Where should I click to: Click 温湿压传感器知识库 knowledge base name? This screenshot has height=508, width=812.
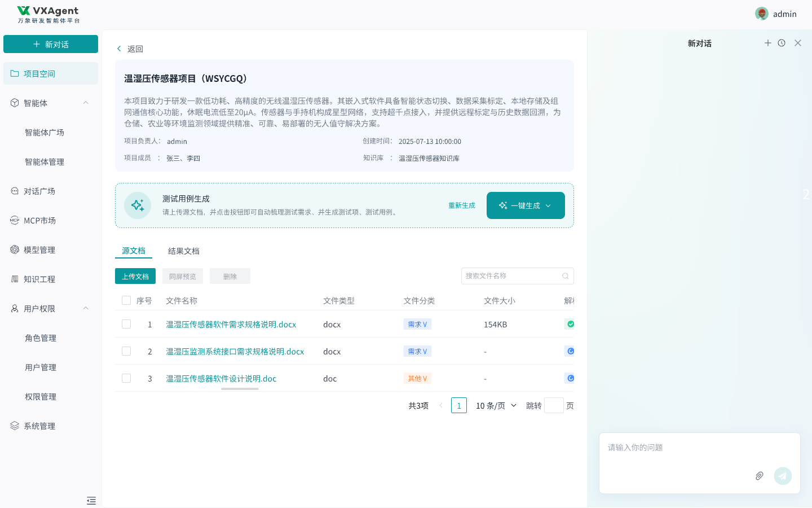(x=429, y=158)
